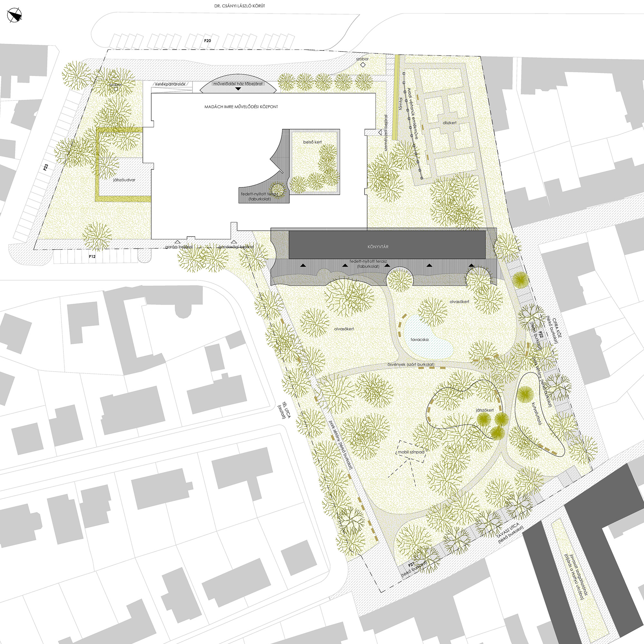Click the belső kert courtyard label
This screenshot has height=644, width=644.
click(312, 142)
